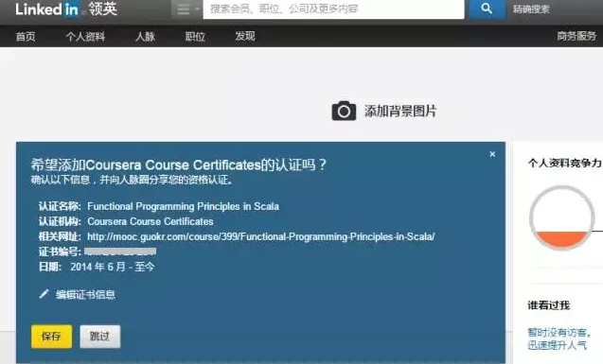Click the date text 2014 年 6 月 - 至今
This screenshot has height=364, width=603.
point(113,267)
